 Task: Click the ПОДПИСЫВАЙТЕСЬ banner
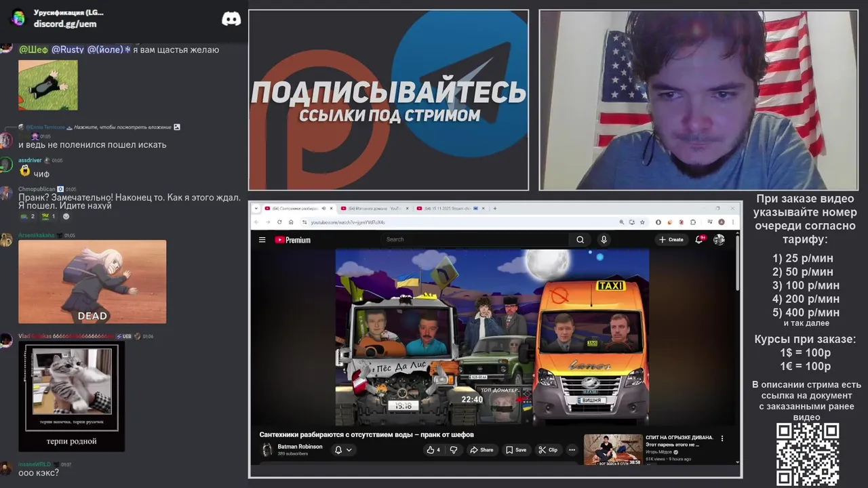(x=389, y=100)
